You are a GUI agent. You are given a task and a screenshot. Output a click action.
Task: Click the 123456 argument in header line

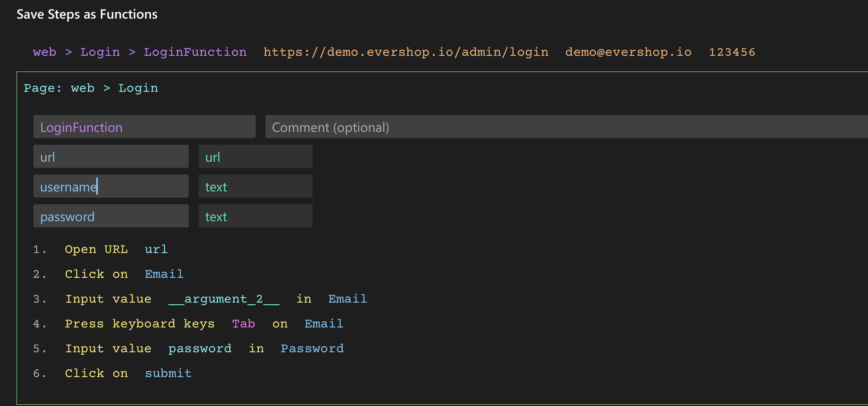[732, 52]
